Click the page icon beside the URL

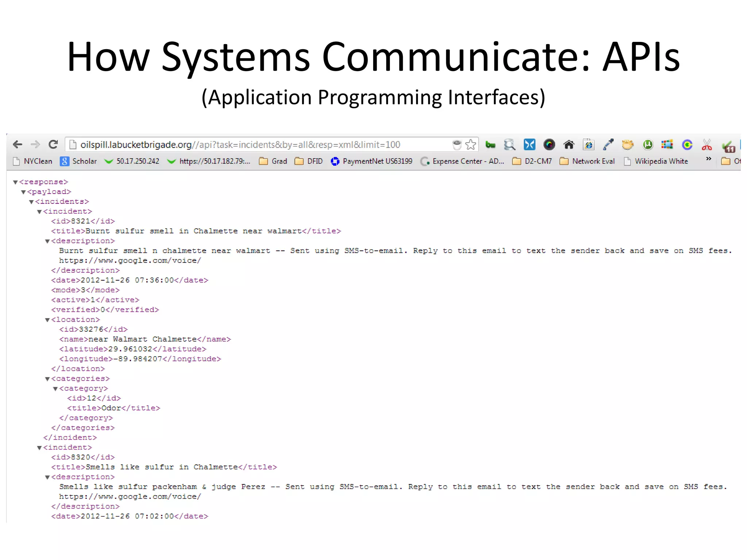[72, 145]
